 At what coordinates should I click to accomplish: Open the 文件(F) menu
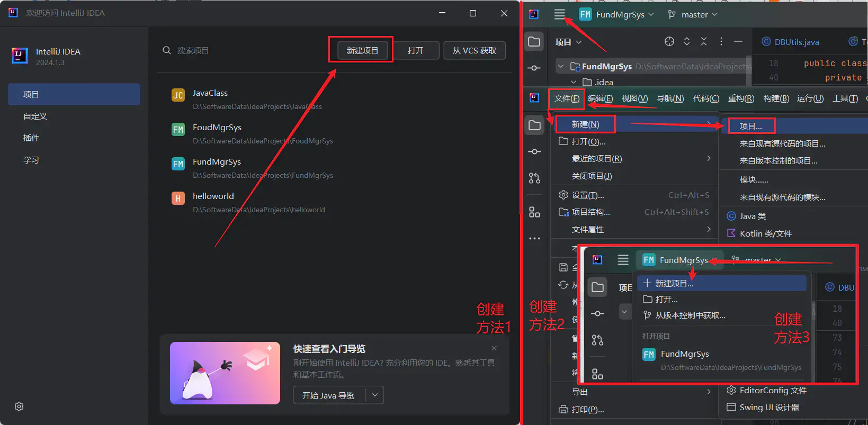click(567, 98)
